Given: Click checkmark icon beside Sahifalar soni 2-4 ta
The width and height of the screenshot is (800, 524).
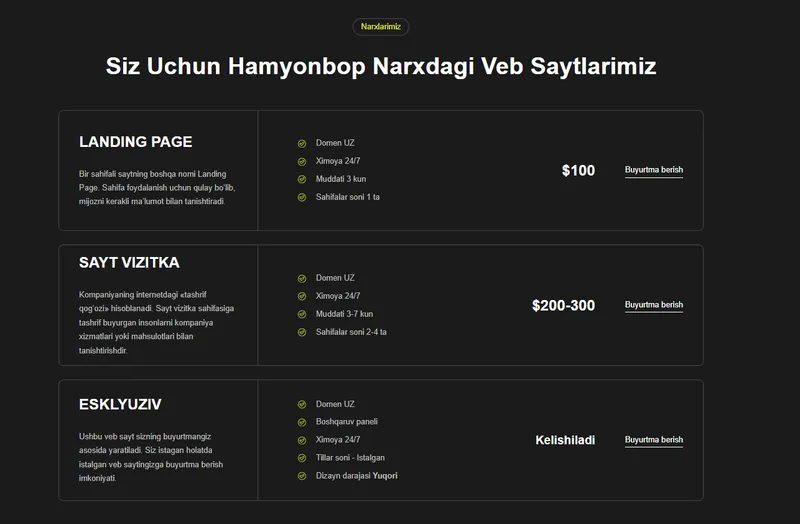Looking at the screenshot, I should coord(302,332).
